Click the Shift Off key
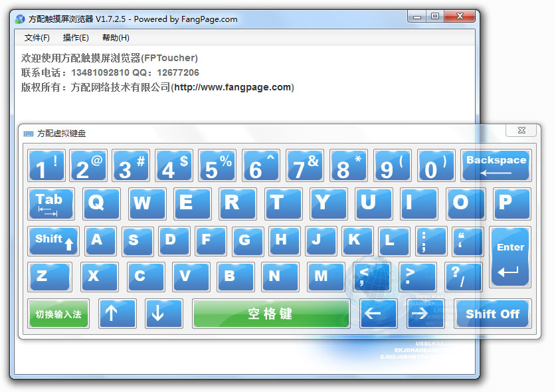554x392 pixels. click(493, 314)
